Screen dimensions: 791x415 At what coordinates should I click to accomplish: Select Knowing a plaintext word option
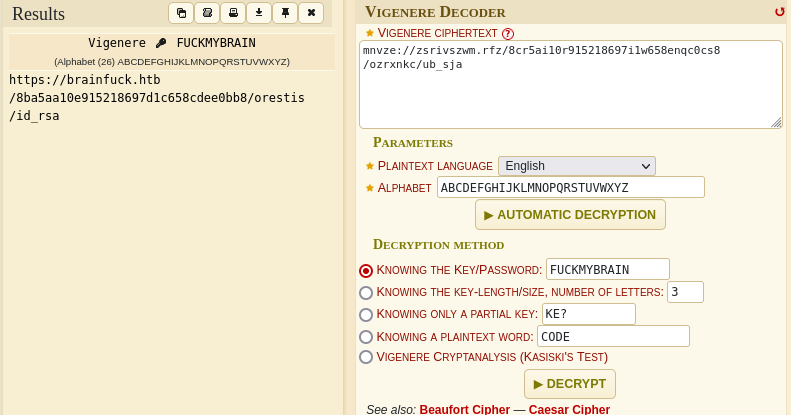pos(366,337)
